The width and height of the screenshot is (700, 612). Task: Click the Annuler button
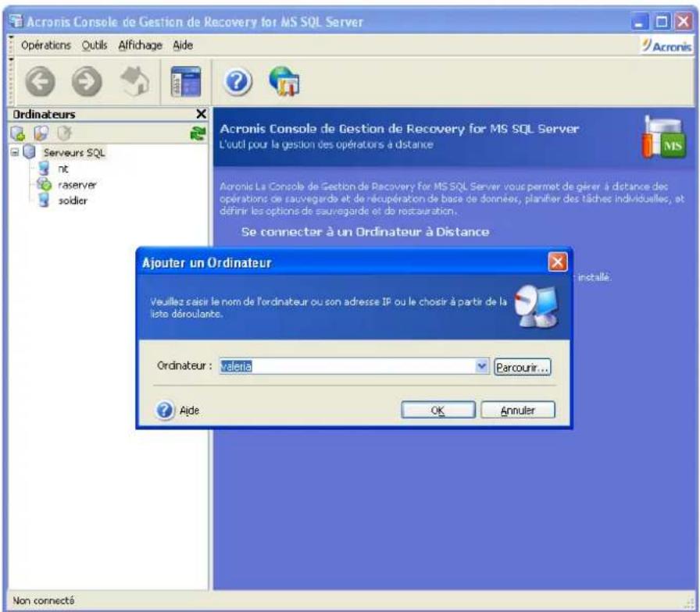[x=518, y=410]
